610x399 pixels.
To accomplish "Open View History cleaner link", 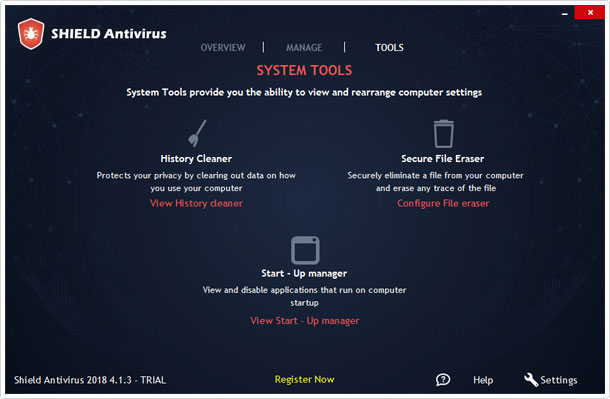I will tap(196, 203).
